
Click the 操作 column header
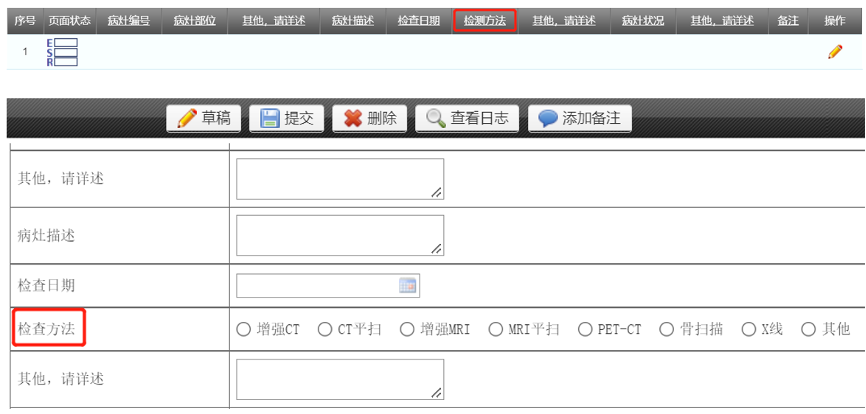point(835,21)
